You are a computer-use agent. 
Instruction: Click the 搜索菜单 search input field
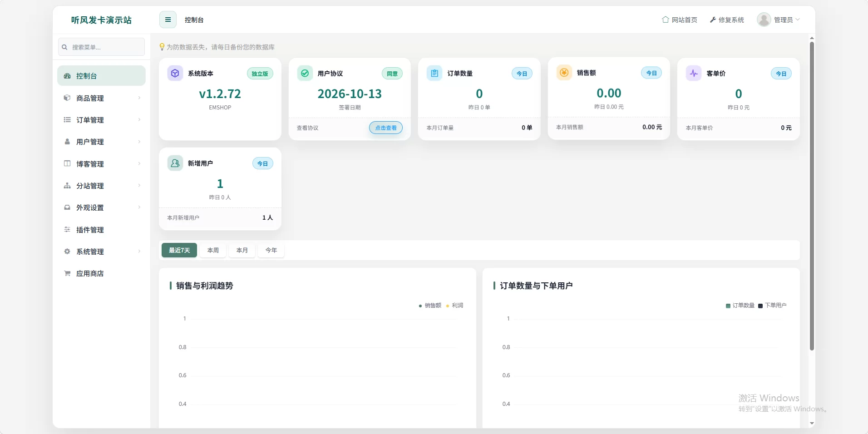click(101, 47)
